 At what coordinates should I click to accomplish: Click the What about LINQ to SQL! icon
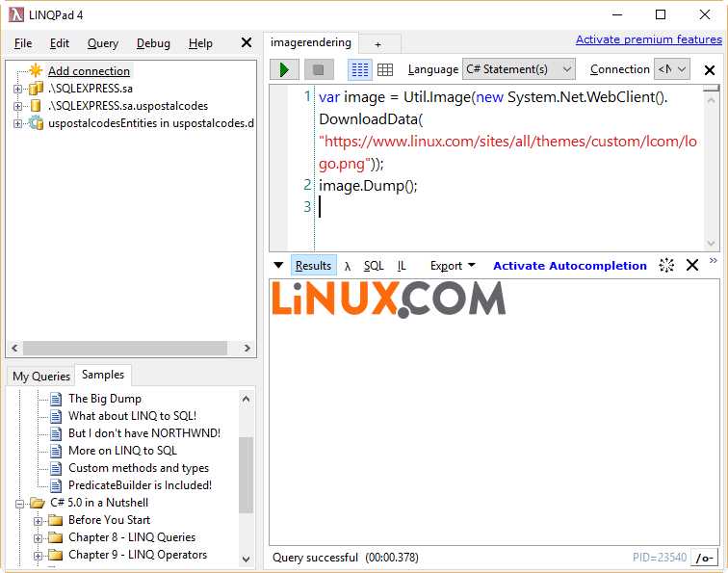click(56, 416)
